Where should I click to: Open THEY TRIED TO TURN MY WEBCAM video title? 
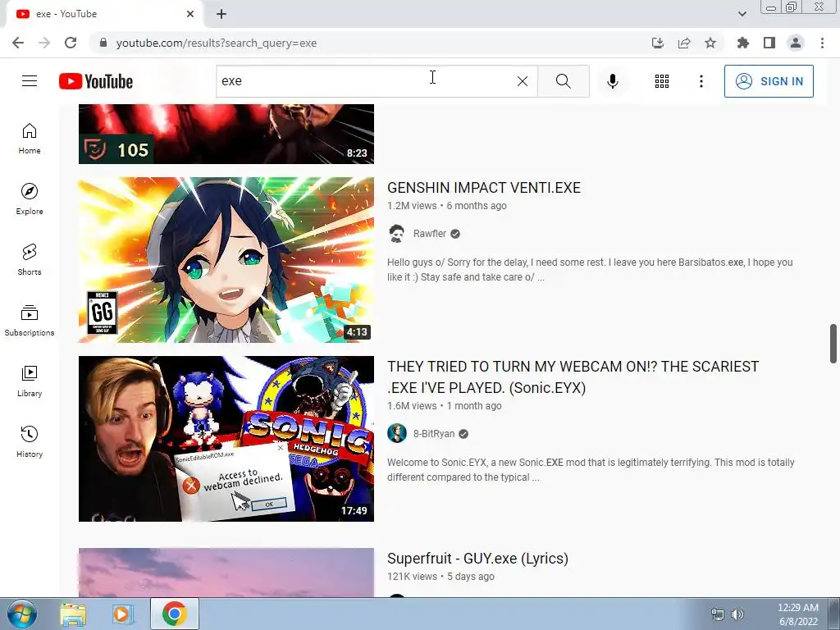[x=573, y=377]
